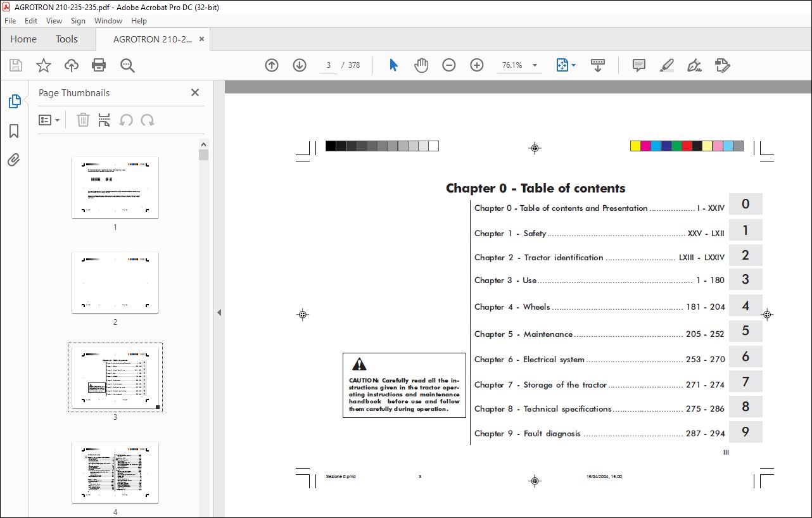The width and height of the screenshot is (812, 518).
Task: Rotate page counterclockwise in thumbnails panel
Action: pos(126,120)
